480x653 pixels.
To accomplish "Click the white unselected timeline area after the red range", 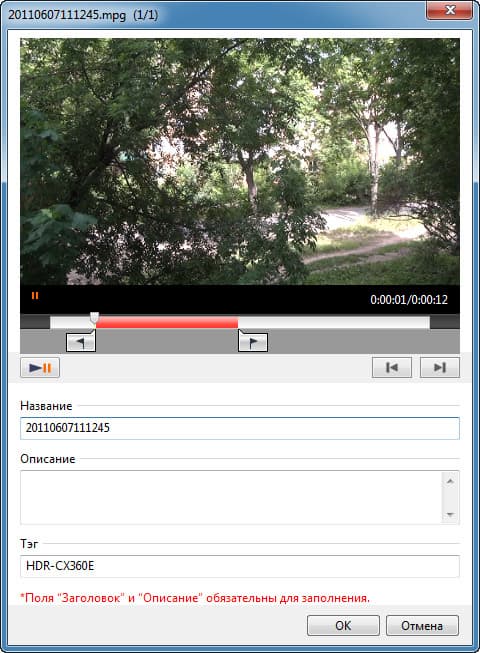I will (333, 322).
